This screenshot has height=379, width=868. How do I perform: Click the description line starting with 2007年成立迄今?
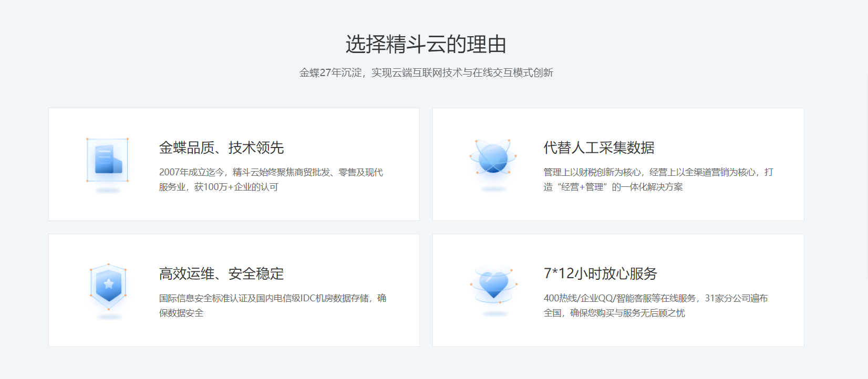click(x=271, y=172)
